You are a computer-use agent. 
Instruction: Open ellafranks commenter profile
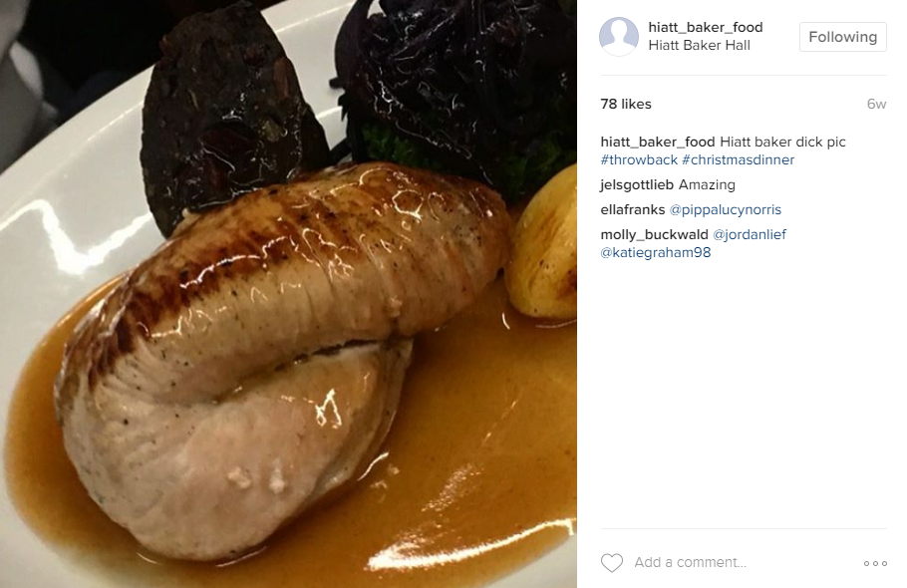(632, 210)
